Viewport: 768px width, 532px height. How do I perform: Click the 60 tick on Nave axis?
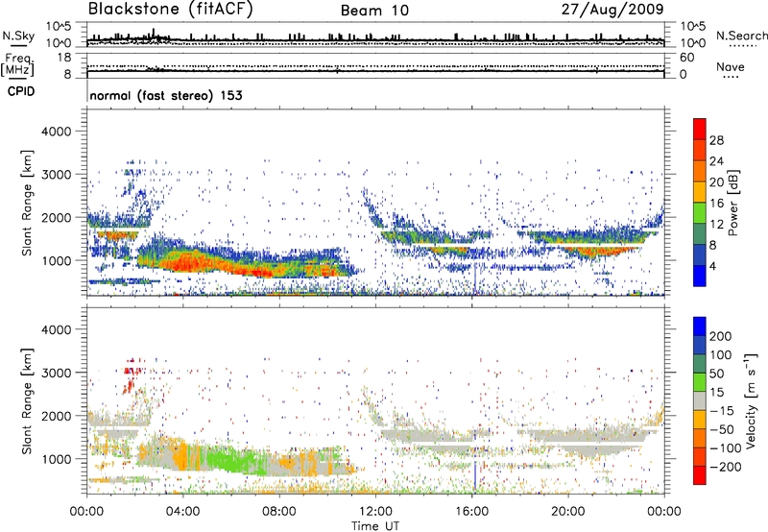[686, 58]
